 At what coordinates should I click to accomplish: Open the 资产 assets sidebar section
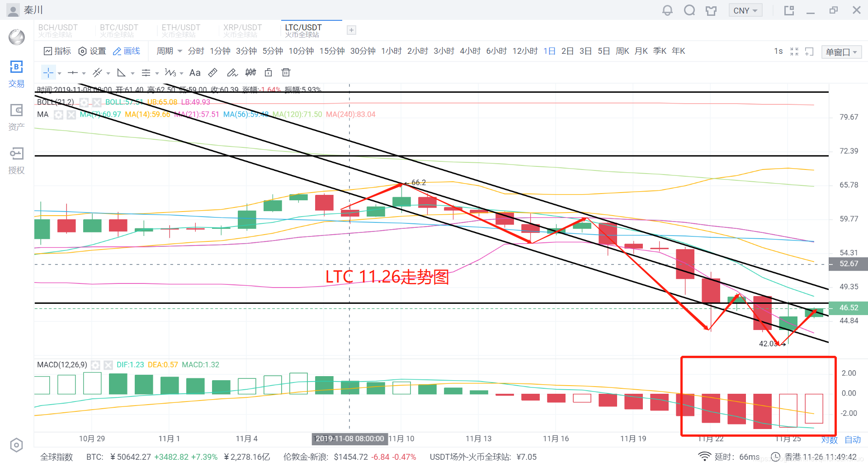[16, 118]
